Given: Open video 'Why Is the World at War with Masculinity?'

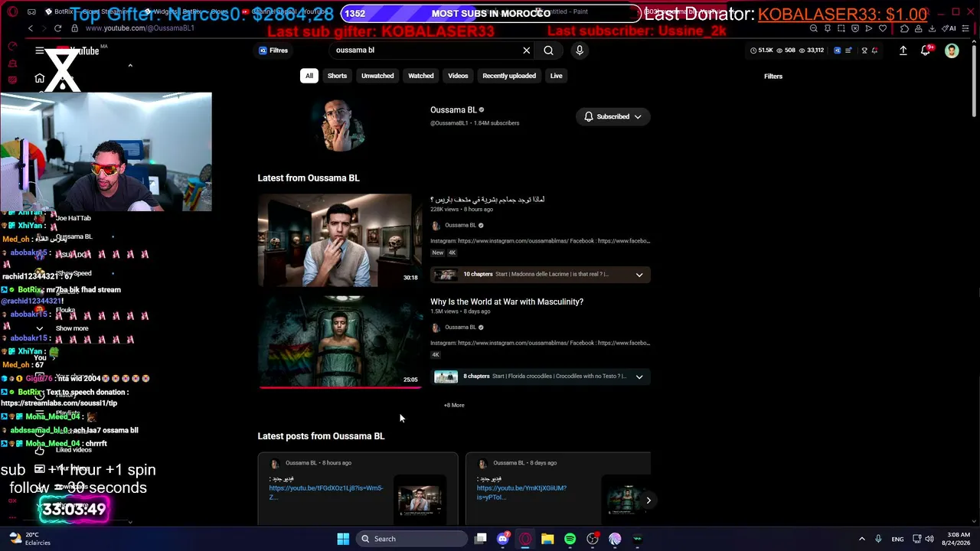Looking at the screenshot, I should [x=507, y=302].
